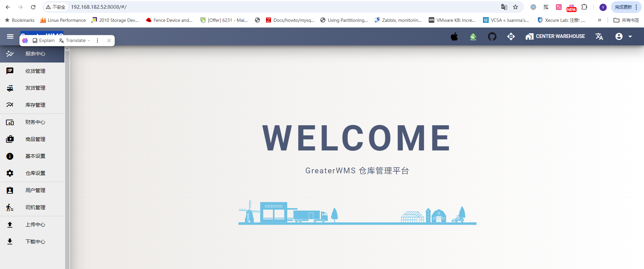
Task: Click the API docs diamond icon
Action: 511,36
